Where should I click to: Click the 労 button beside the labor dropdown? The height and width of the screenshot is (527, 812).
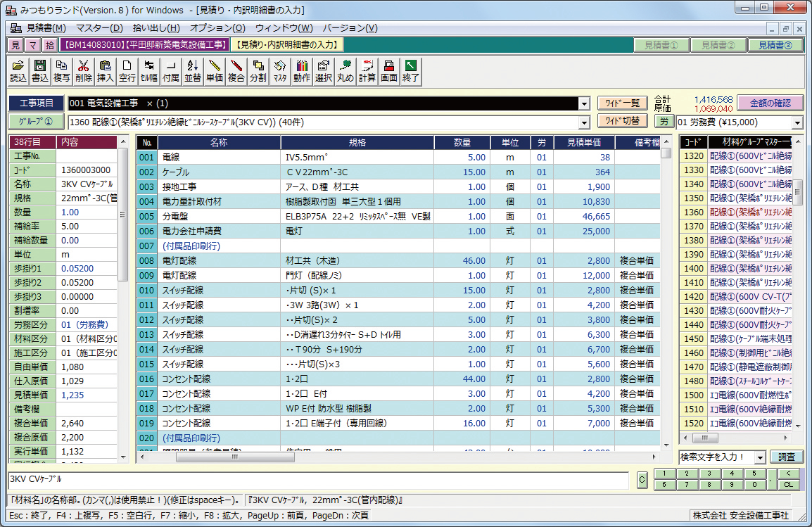(x=664, y=122)
